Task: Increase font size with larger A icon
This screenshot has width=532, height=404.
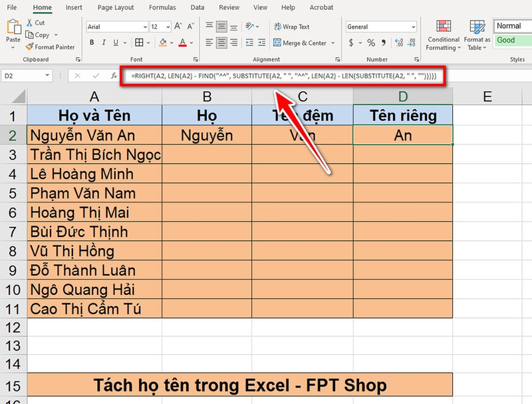Action: 178,26
